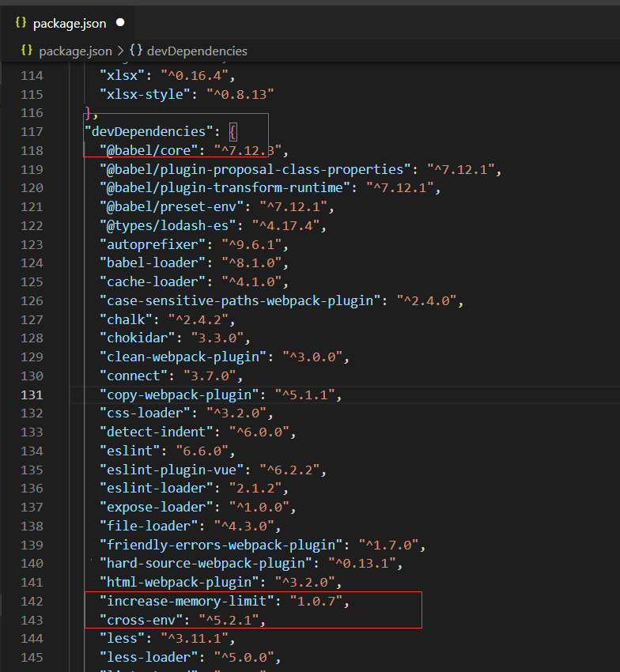This screenshot has height=672, width=620.
Task: Click the braces icon beside devDependencies breadcrumb
Action: tap(136, 51)
